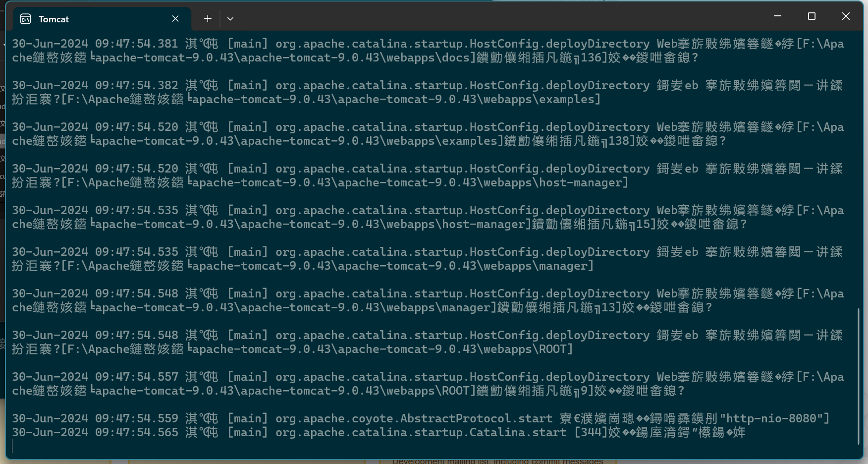
Task: Click the timestamp 09:47:54.557
Action: tap(137, 377)
